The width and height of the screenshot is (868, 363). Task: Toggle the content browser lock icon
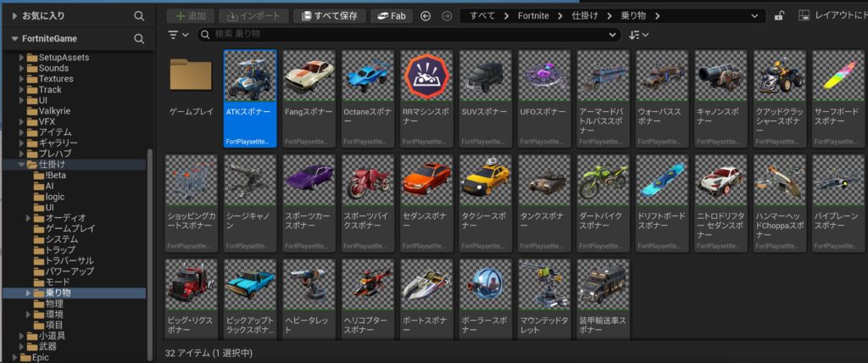click(779, 15)
